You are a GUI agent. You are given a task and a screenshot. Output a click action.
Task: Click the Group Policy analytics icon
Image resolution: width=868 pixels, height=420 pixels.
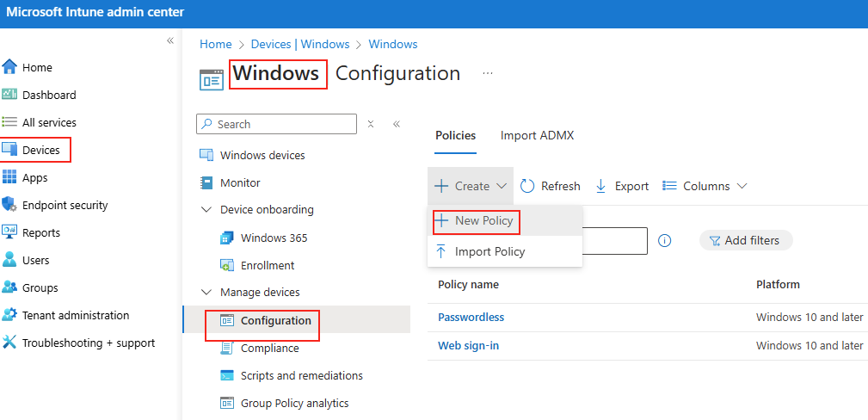pos(227,403)
